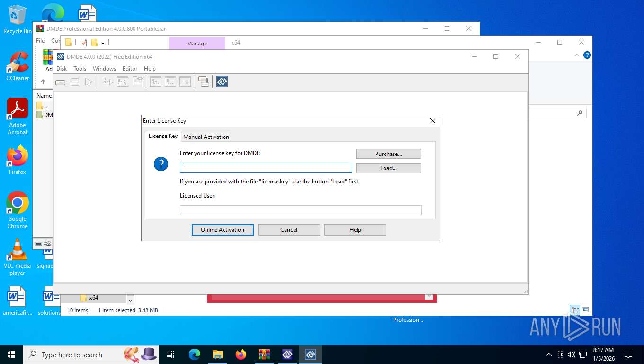Open the Editor menu in DMDE

(130, 69)
